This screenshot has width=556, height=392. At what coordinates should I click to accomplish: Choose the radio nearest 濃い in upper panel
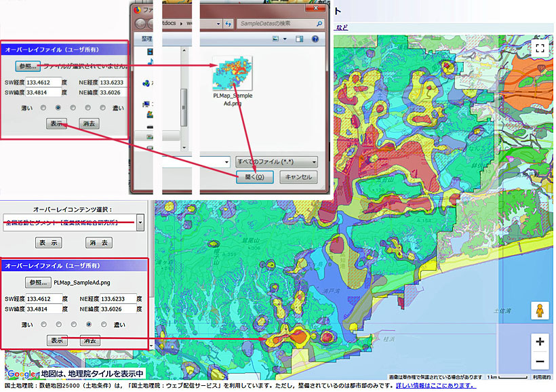[104, 107]
